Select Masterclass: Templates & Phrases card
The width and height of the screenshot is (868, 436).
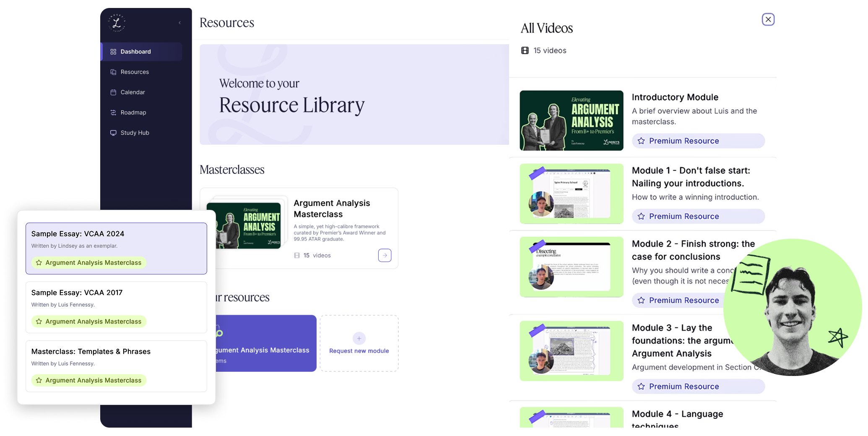point(116,366)
